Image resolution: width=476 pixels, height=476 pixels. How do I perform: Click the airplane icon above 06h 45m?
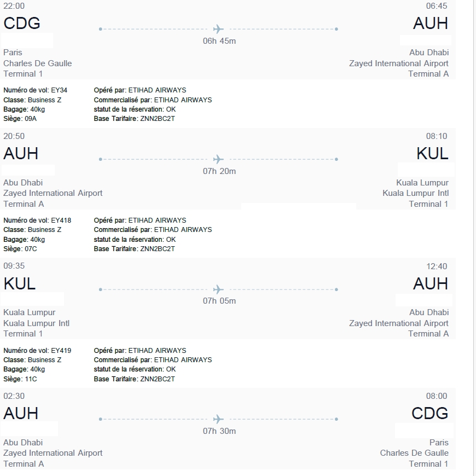219,29
